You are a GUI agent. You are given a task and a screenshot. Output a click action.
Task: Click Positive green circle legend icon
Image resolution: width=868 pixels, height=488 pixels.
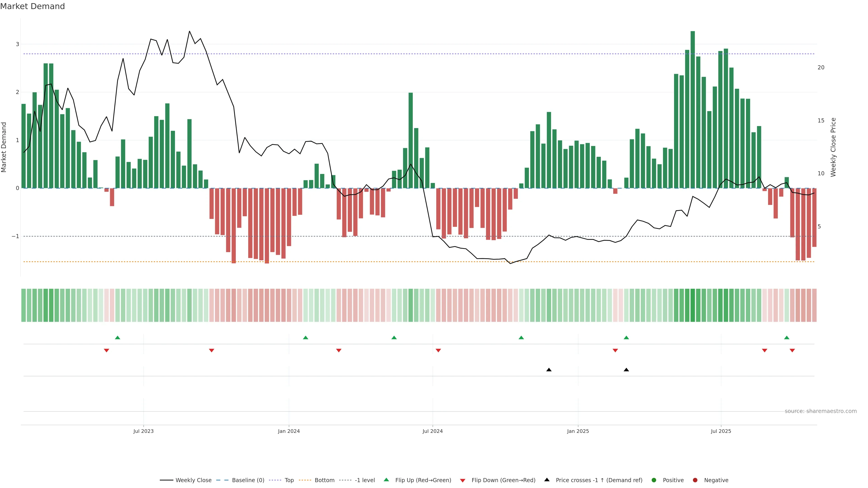pos(654,480)
